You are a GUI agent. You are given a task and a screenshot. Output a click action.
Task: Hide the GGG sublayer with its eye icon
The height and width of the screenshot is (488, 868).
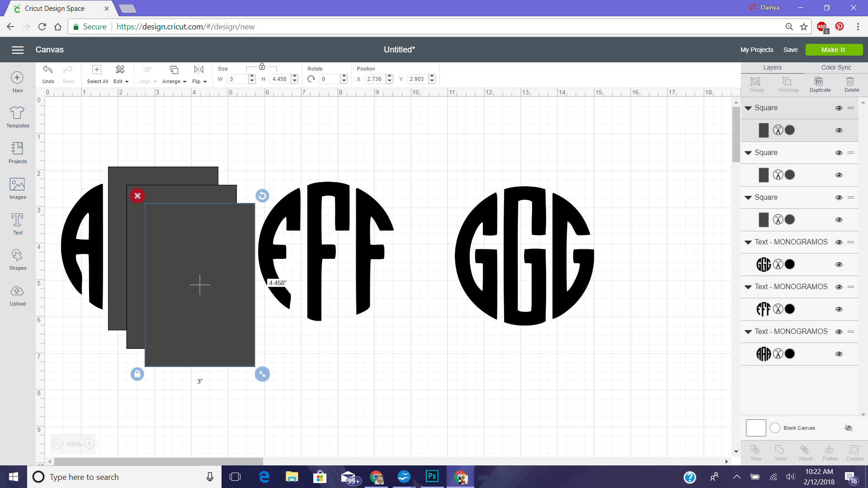click(x=839, y=265)
